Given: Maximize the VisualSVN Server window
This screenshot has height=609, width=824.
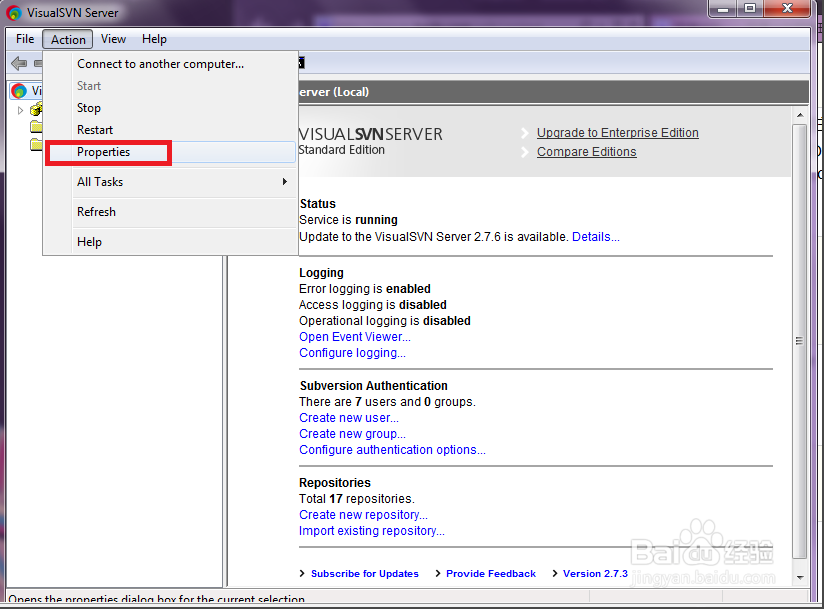Looking at the screenshot, I should click(750, 9).
